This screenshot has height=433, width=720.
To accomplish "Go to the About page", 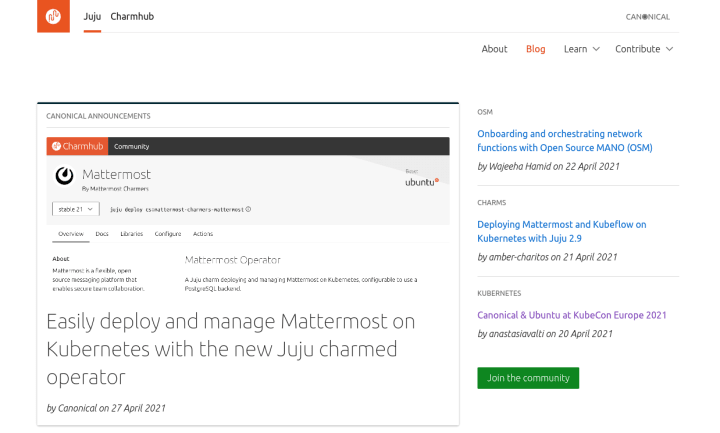I will pos(494,49).
